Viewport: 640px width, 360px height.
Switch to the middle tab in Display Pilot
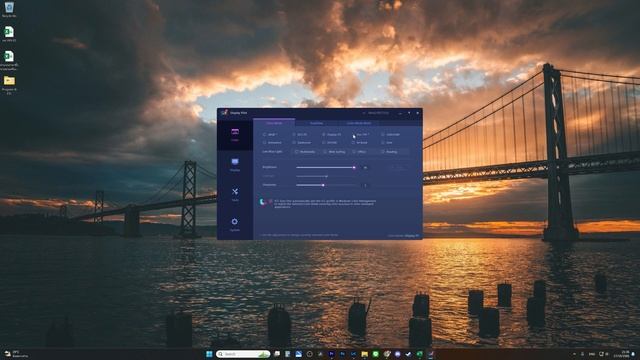(316, 123)
